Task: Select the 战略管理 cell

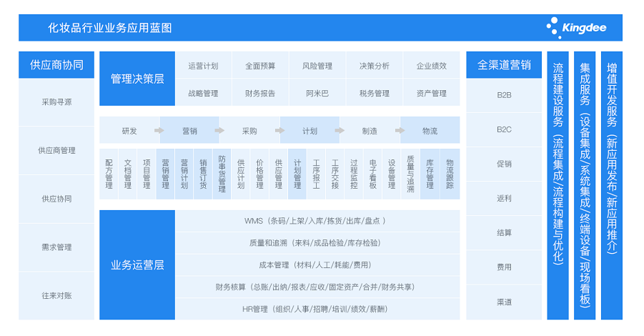Action: pos(203,93)
